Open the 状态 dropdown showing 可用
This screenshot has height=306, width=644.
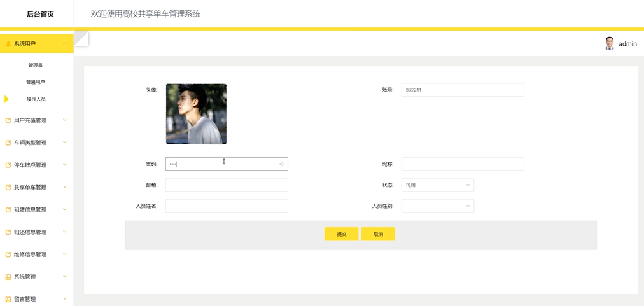click(x=438, y=185)
